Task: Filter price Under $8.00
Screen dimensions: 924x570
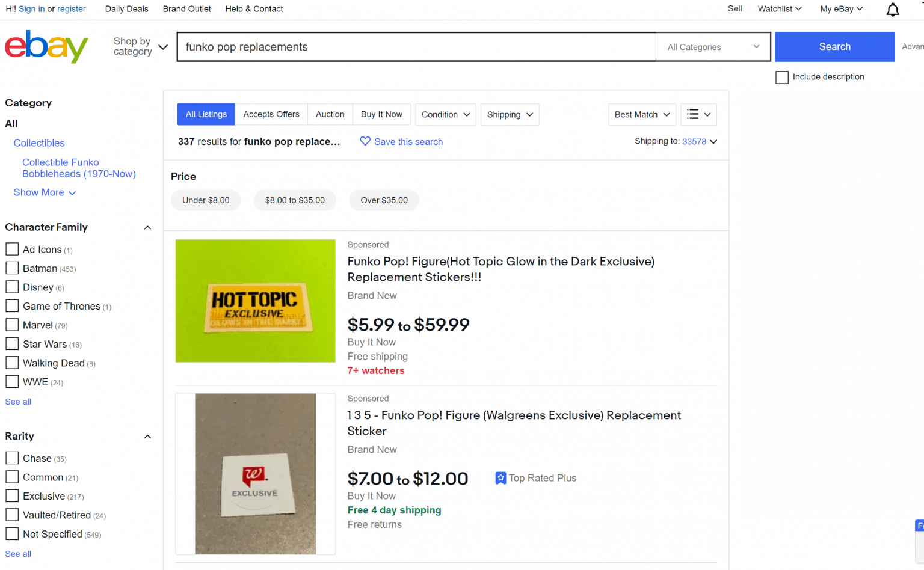Action: point(206,200)
